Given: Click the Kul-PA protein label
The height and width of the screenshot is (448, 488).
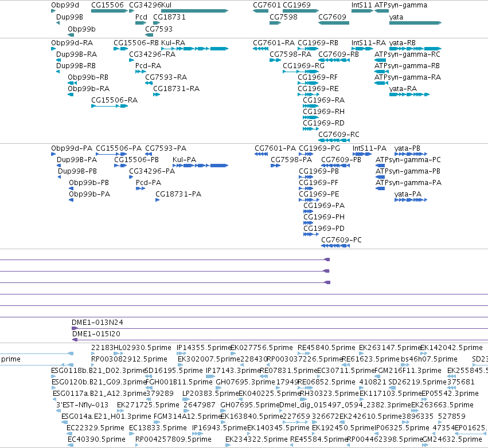Looking at the screenshot, I should pyautogui.click(x=184, y=159).
